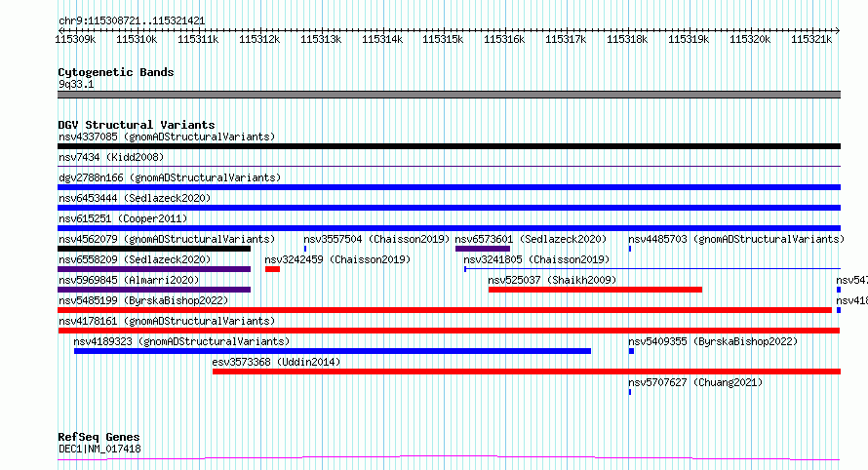The width and height of the screenshot is (868, 470).
Task: Click the 9q33.1 band label
Action: pos(76,84)
